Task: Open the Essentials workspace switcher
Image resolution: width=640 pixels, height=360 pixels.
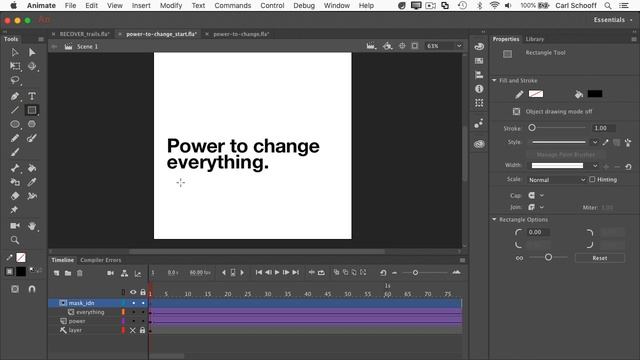Action: tap(613, 20)
